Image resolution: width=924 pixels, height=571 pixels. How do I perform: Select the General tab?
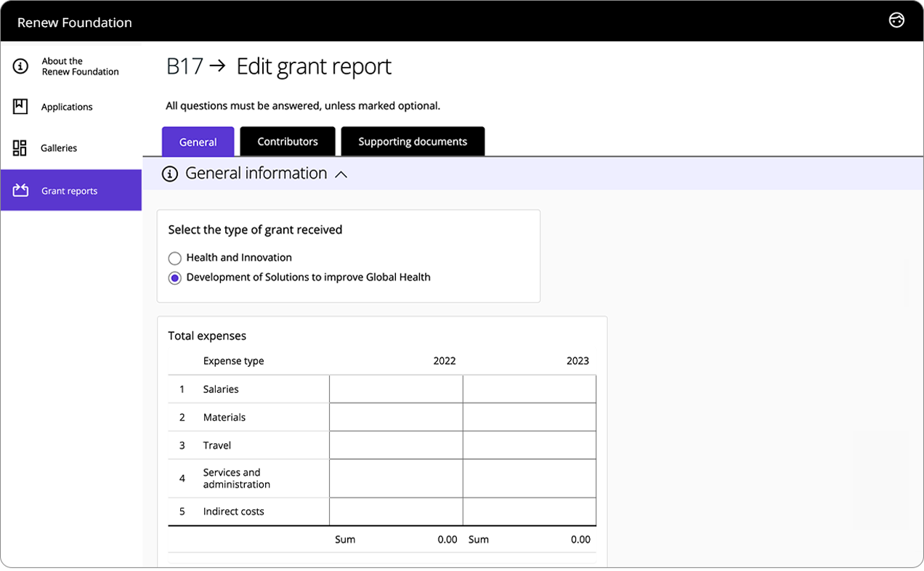pyautogui.click(x=198, y=141)
